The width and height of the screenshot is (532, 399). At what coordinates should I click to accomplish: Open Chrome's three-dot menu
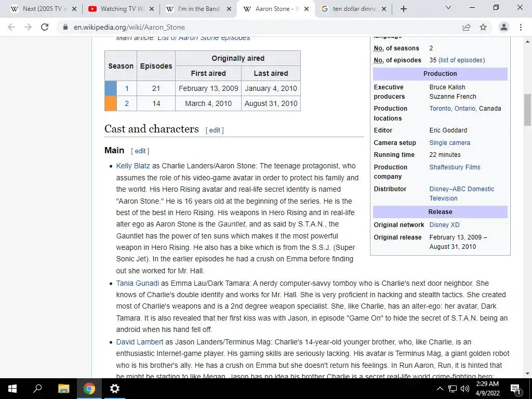(x=521, y=27)
